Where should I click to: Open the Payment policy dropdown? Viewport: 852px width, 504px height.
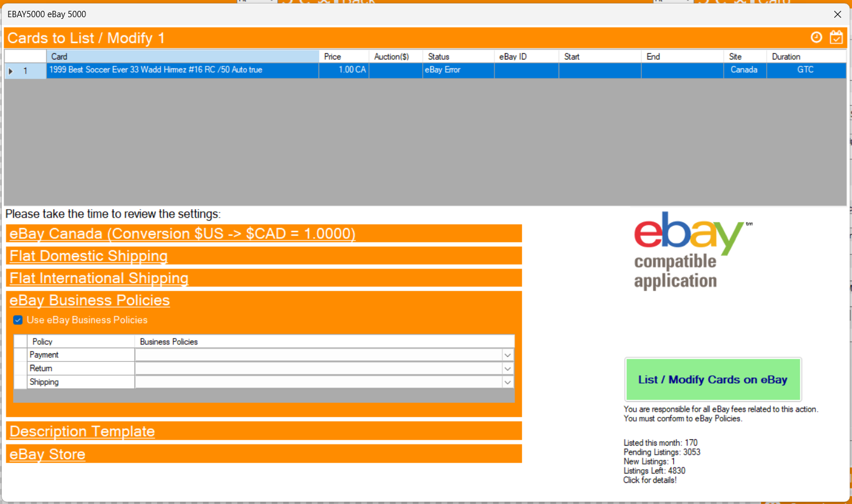point(508,355)
